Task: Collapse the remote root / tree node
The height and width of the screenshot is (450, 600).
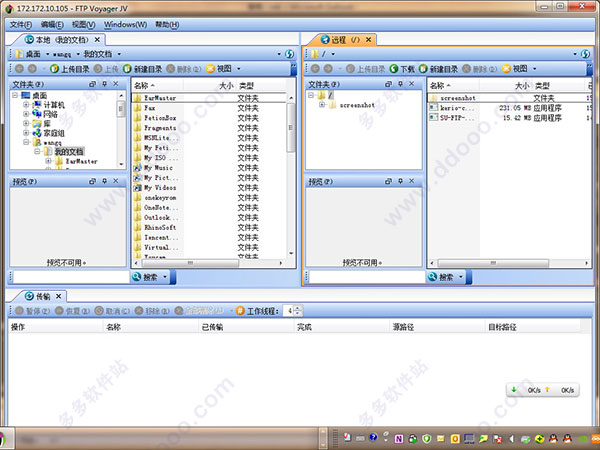Action: (x=311, y=95)
